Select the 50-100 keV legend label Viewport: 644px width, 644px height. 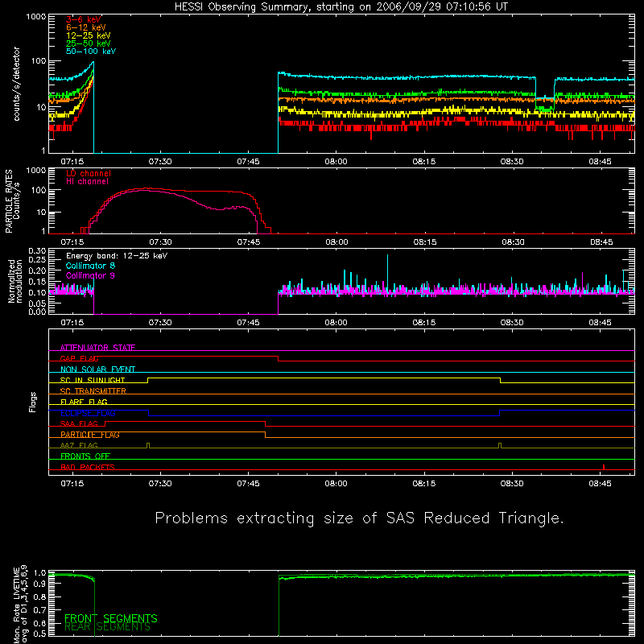[x=91, y=52]
